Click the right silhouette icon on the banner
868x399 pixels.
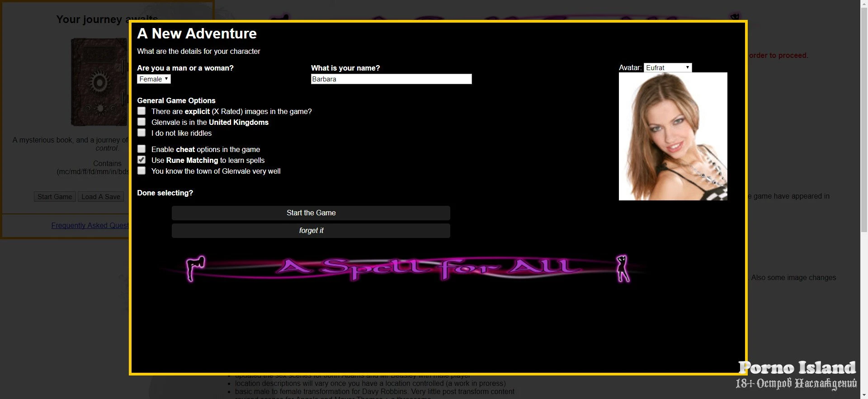[x=623, y=268]
